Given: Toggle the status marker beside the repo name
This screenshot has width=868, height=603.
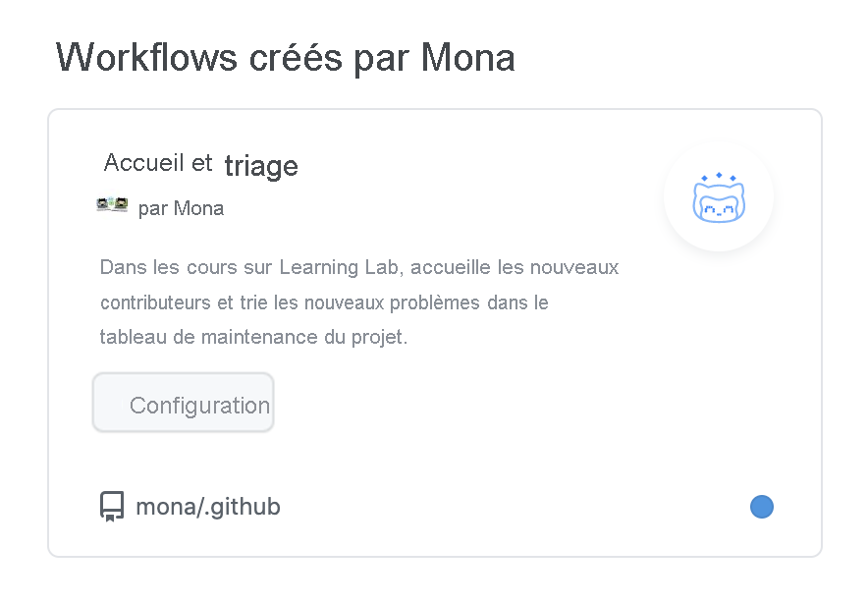Looking at the screenshot, I should click(x=762, y=506).
